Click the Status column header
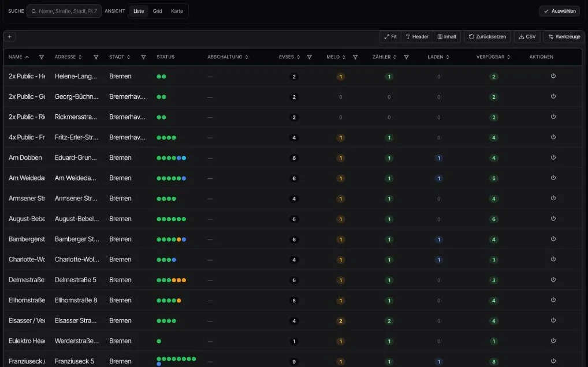The width and height of the screenshot is (588, 367). [x=165, y=57]
